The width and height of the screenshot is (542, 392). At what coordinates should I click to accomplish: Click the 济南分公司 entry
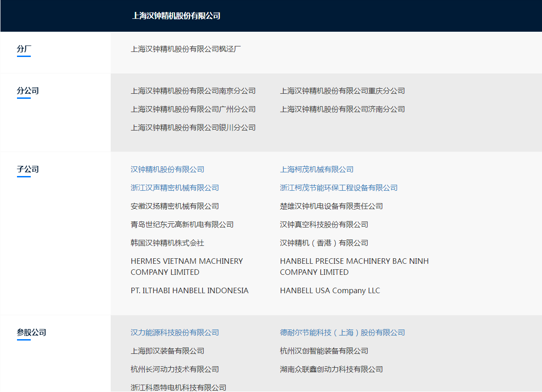click(343, 109)
